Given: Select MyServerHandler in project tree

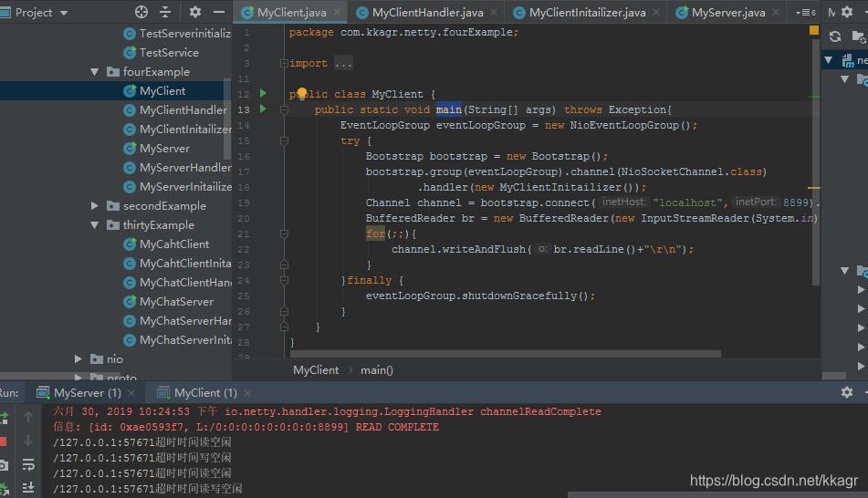Looking at the screenshot, I should pyautogui.click(x=177, y=167).
